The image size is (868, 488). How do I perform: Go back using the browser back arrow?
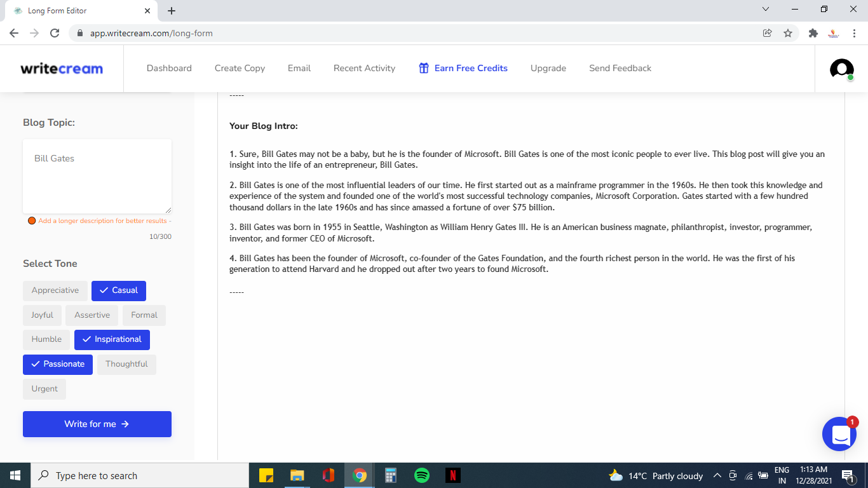(x=14, y=33)
